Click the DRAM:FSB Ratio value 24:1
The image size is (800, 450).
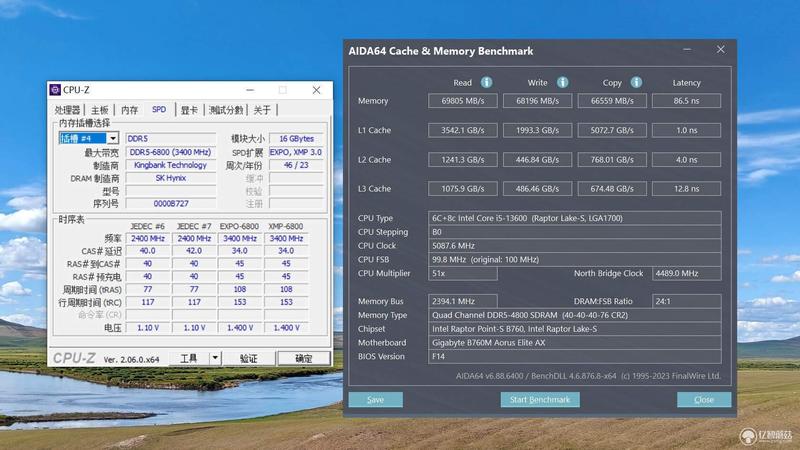click(686, 301)
